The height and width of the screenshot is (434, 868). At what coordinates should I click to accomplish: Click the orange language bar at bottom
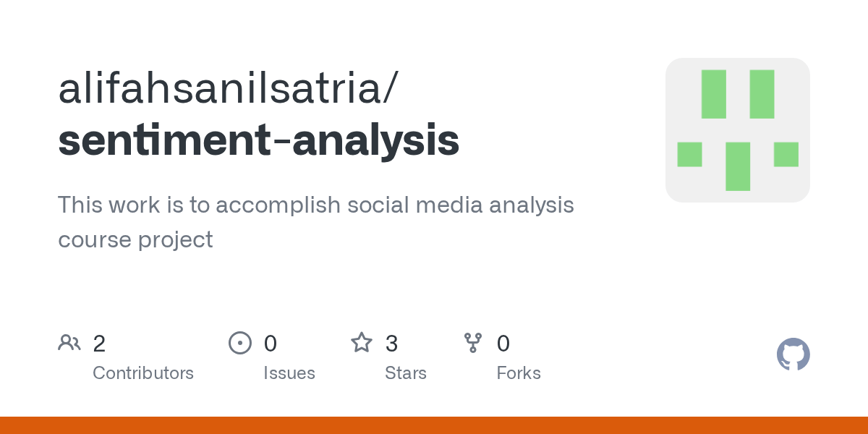pos(434,425)
